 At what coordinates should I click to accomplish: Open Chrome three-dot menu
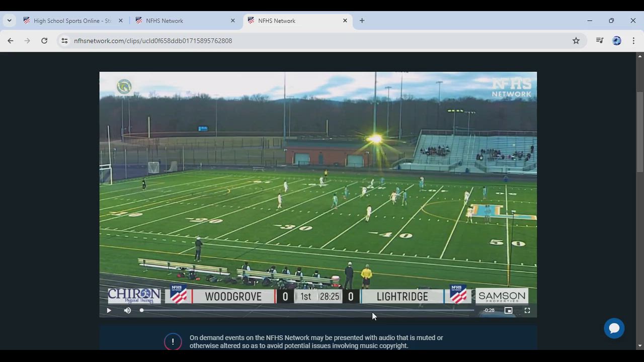[633, 41]
